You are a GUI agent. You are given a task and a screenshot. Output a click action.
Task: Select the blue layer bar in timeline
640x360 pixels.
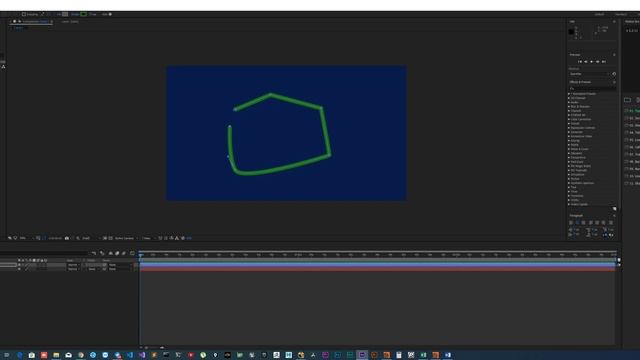point(378,265)
